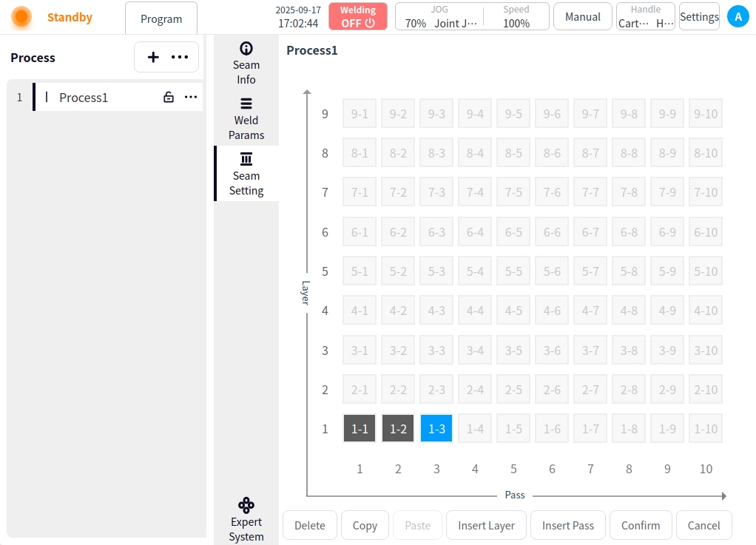The height and width of the screenshot is (545, 756).
Task: Switch to Weld Params section
Action: (x=246, y=118)
